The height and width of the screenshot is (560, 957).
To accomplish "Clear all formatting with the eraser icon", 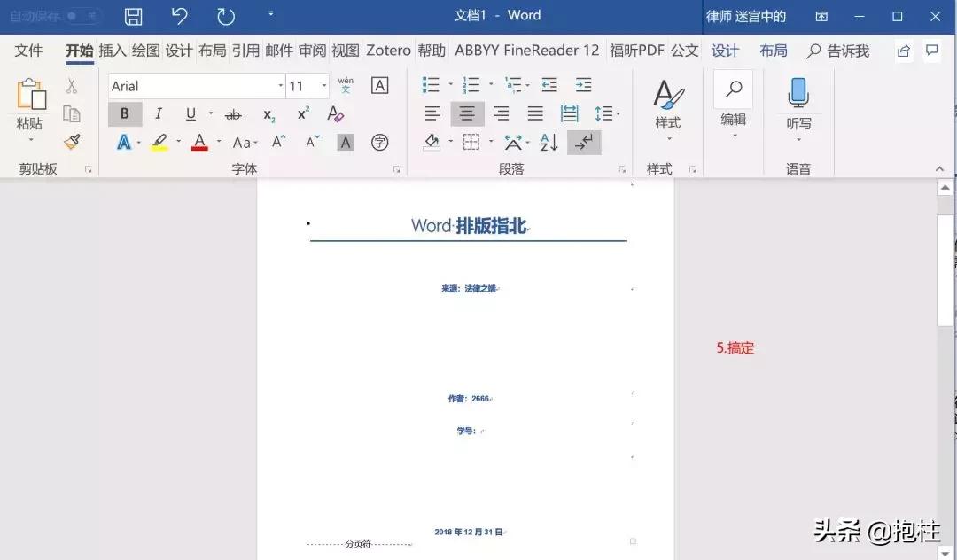I will pyautogui.click(x=335, y=114).
